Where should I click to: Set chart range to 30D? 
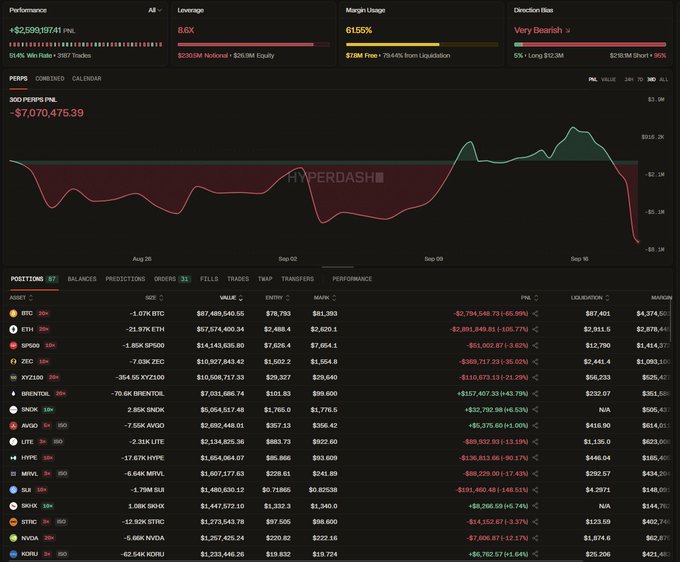click(x=651, y=79)
